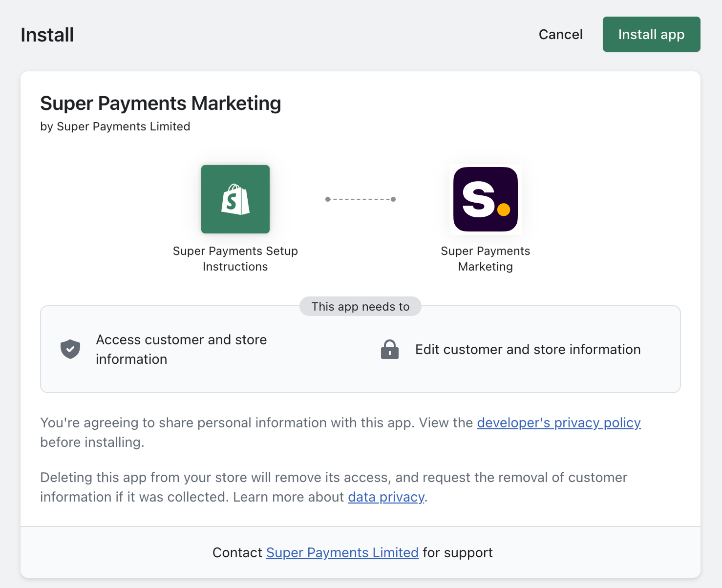The height and width of the screenshot is (588, 722).
Task: Click the Super Payments Marketing title
Action: coord(161,104)
